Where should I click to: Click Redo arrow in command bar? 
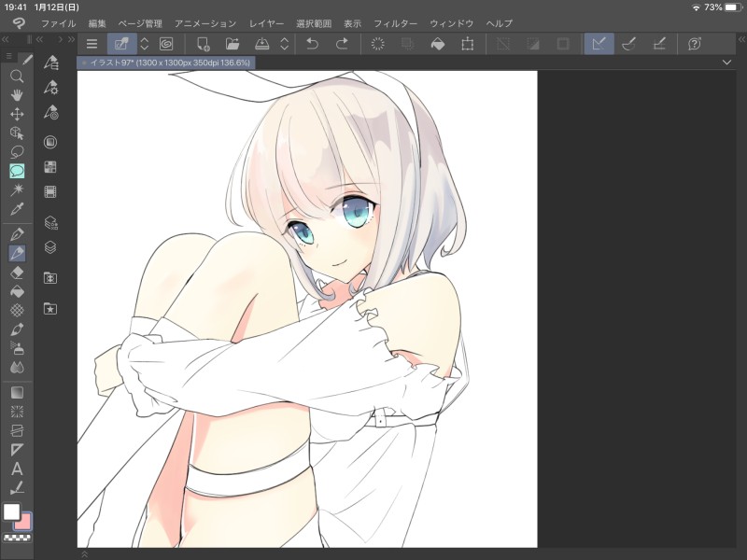coord(342,44)
